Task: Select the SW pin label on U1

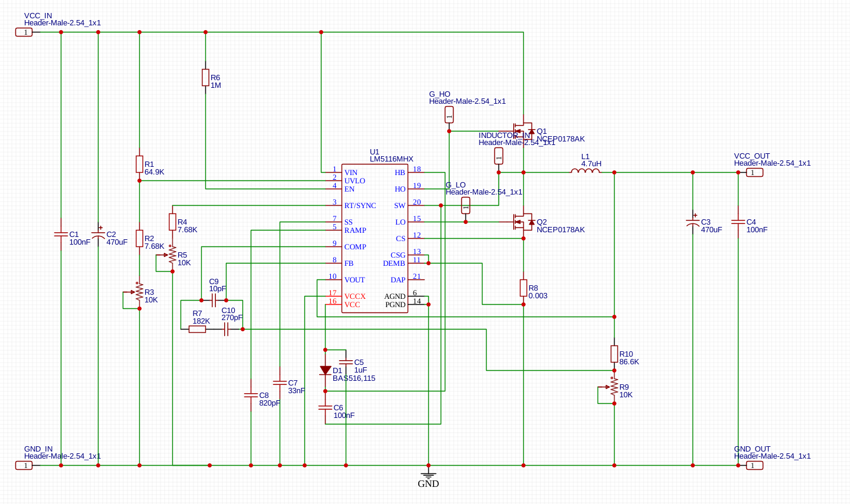Action: point(400,206)
